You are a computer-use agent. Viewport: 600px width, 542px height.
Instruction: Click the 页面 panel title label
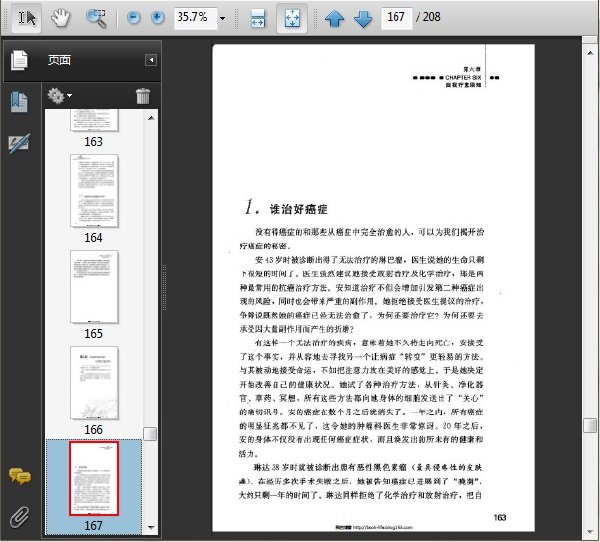pos(59,60)
